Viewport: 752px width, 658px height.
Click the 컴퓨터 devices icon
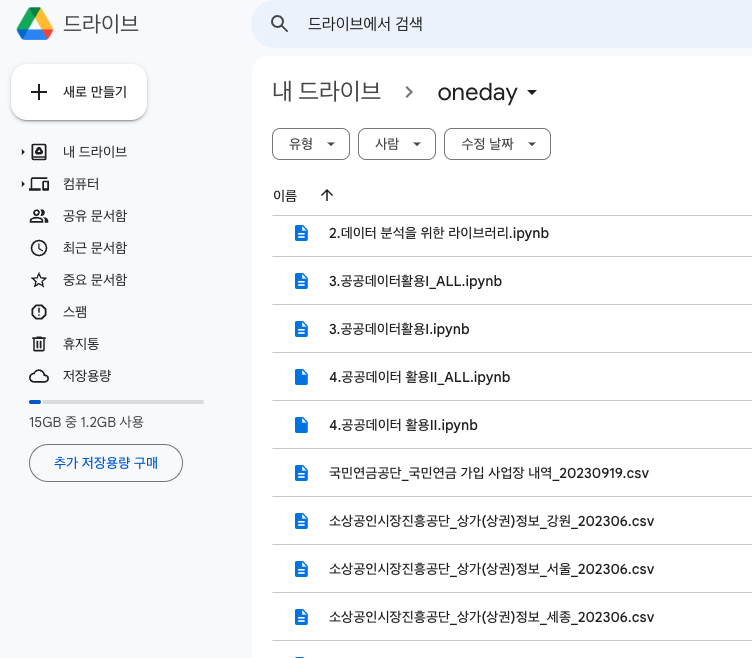39,184
